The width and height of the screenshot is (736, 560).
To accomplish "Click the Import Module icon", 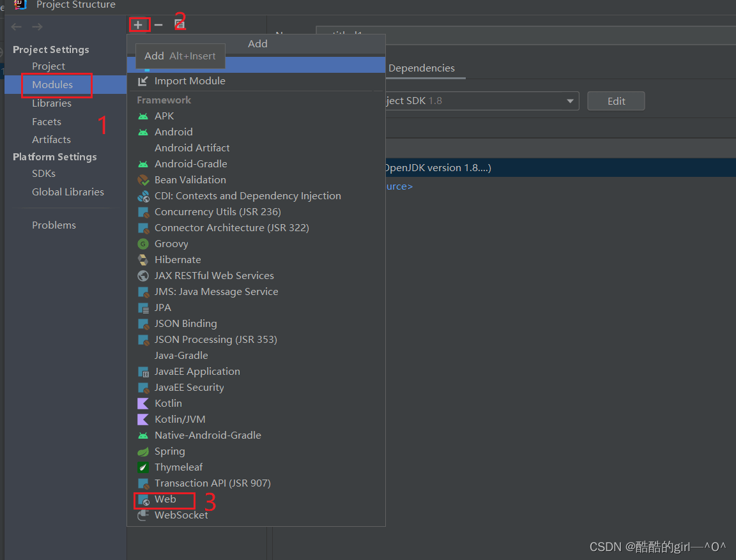I will pyautogui.click(x=142, y=81).
